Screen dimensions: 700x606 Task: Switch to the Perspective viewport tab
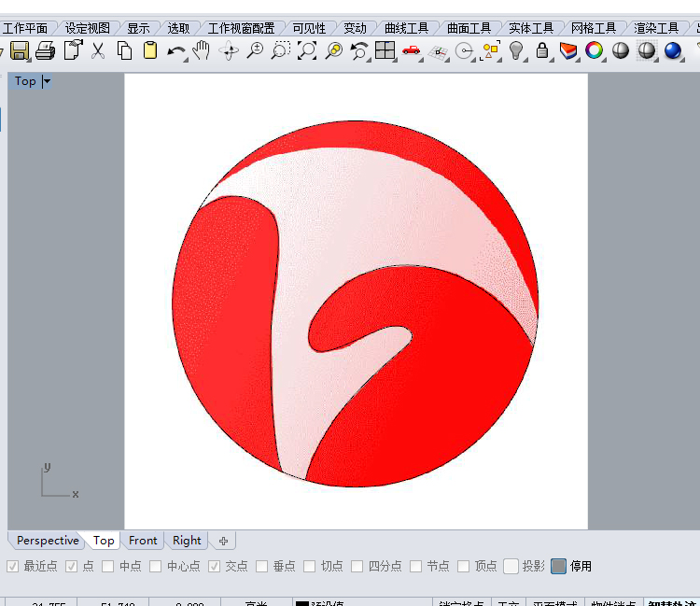48,541
